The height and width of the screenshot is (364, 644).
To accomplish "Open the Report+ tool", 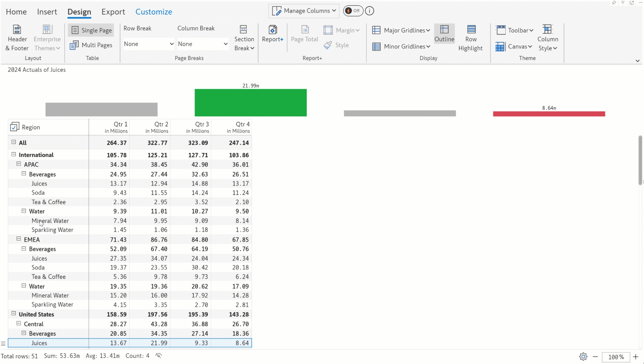I will tap(272, 34).
